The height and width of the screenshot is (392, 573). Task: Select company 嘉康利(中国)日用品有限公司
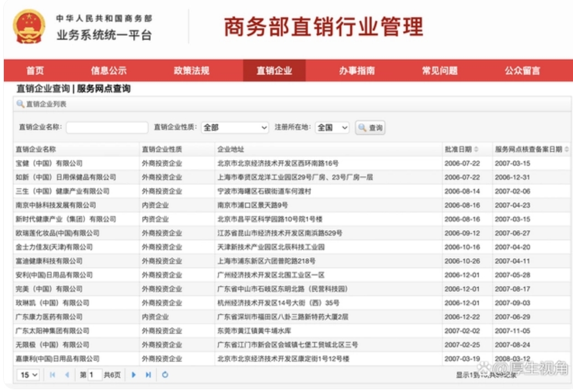coord(58,359)
